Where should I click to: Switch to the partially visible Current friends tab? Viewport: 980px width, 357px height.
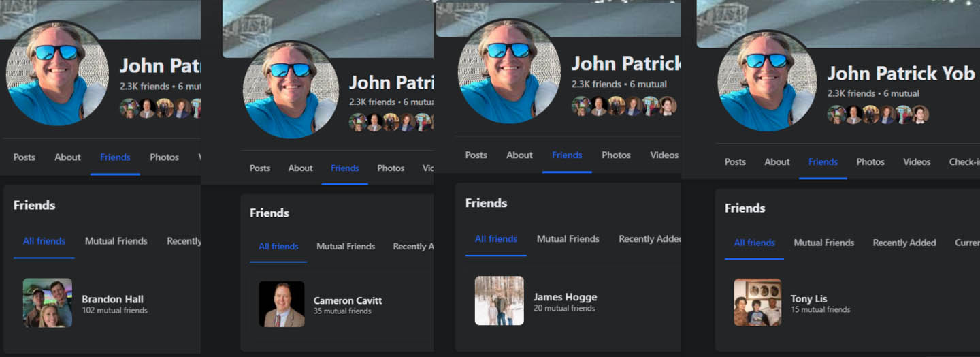[x=966, y=243]
